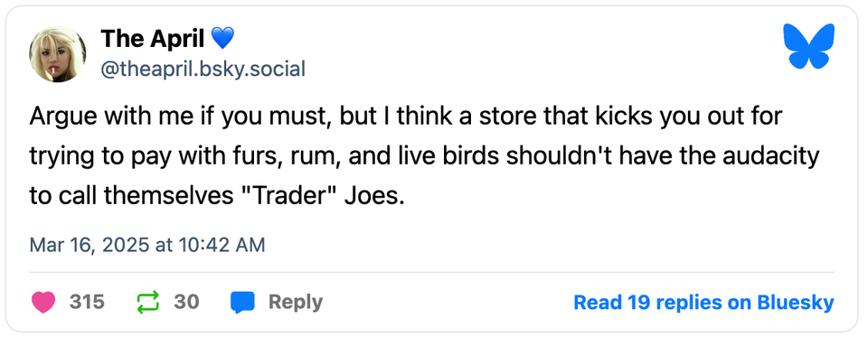Screen dimensions: 868x337
Task: Click empty space between Reply and replies link
Action: click(448, 303)
